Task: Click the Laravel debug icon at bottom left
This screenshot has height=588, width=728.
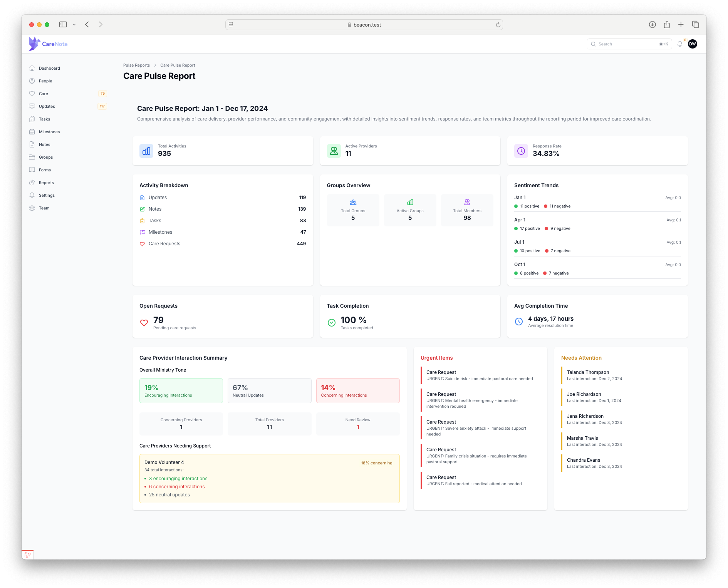Action: pos(27,555)
